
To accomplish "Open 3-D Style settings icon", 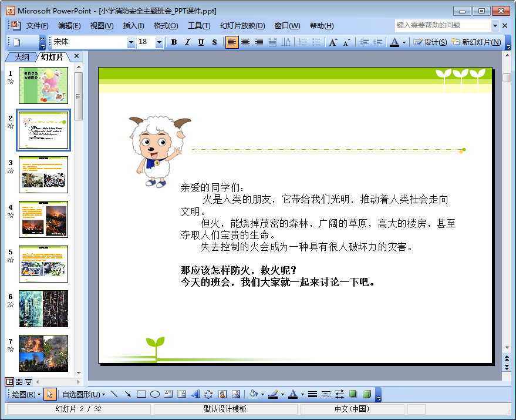I will pos(366,394).
